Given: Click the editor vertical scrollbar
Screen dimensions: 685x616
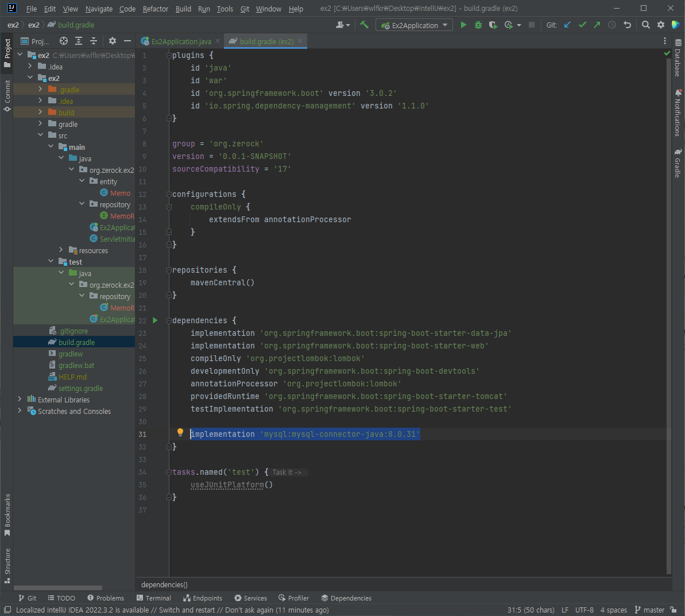Looking at the screenshot, I should (668, 315).
